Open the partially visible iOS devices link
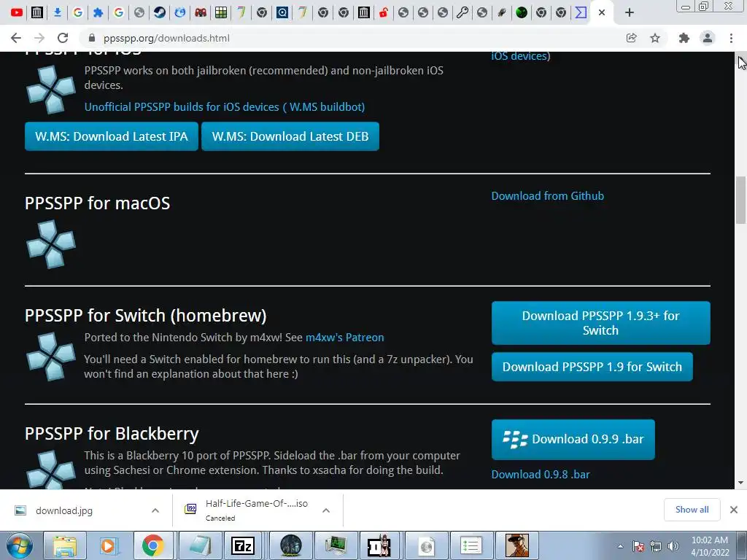The height and width of the screenshot is (560, 747). coord(520,55)
